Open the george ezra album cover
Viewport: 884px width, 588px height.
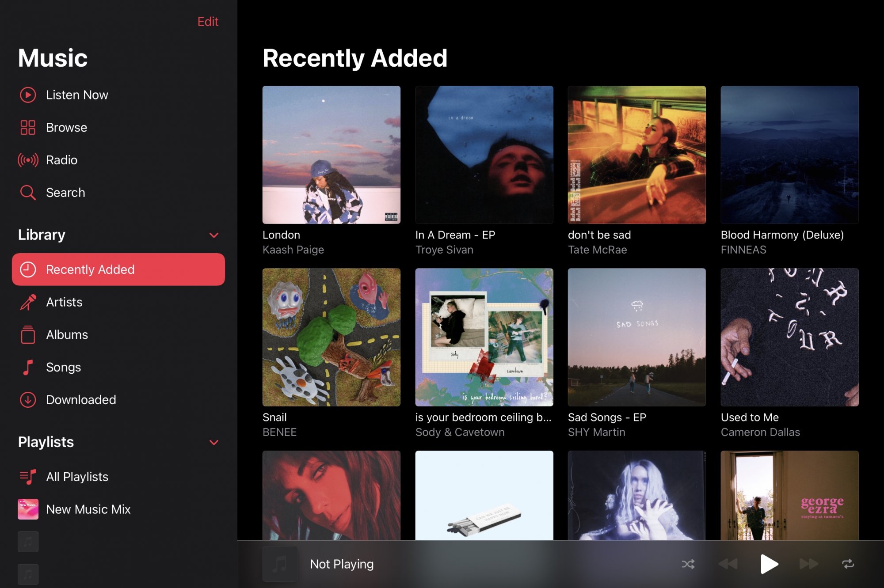click(x=790, y=495)
